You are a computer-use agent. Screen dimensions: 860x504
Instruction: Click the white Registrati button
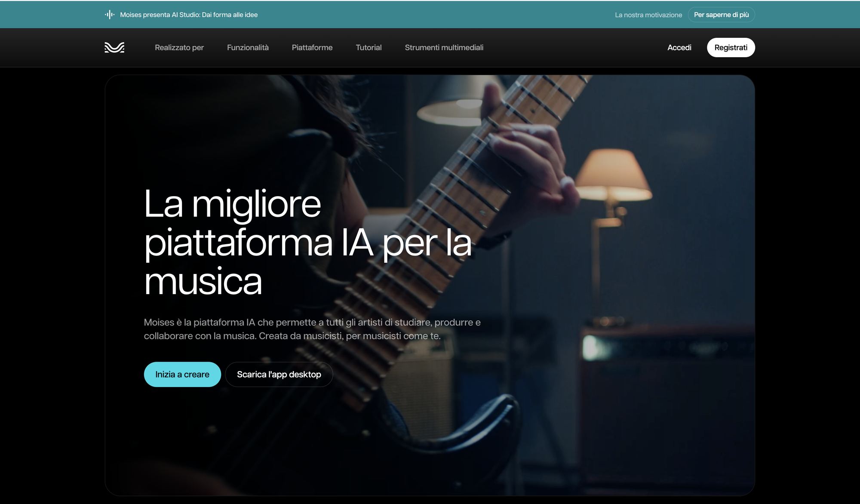pyautogui.click(x=731, y=47)
